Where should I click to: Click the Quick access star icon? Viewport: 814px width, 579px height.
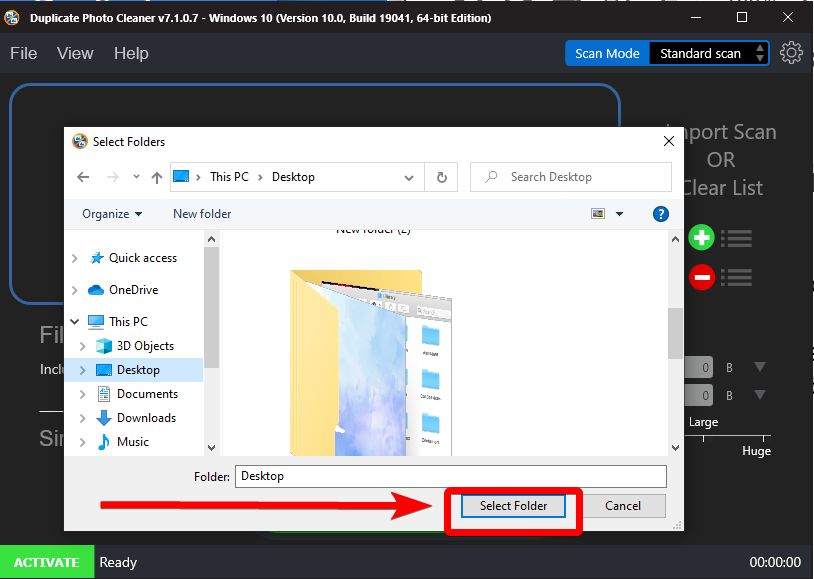tap(97, 258)
